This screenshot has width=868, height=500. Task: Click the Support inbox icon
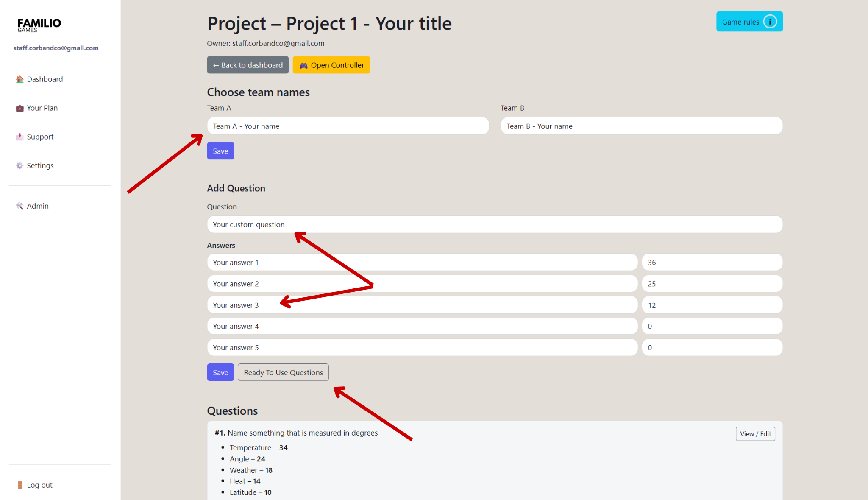(19, 137)
